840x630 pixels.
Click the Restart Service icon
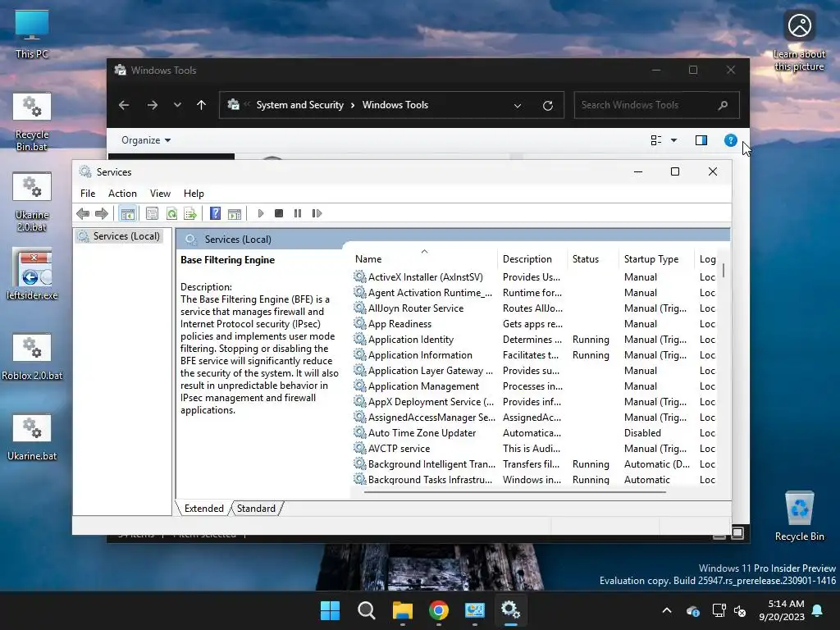pos(317,214)
